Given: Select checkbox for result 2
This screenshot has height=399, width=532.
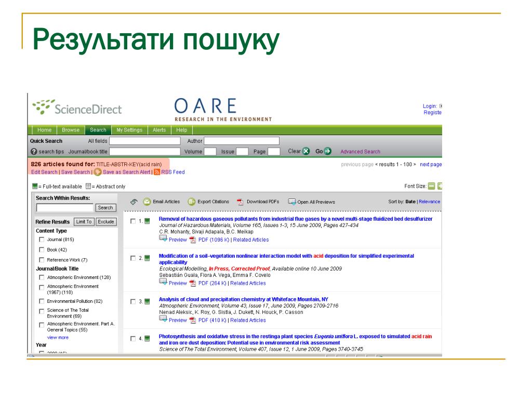Looking at the screenshot, I should 133,258.
